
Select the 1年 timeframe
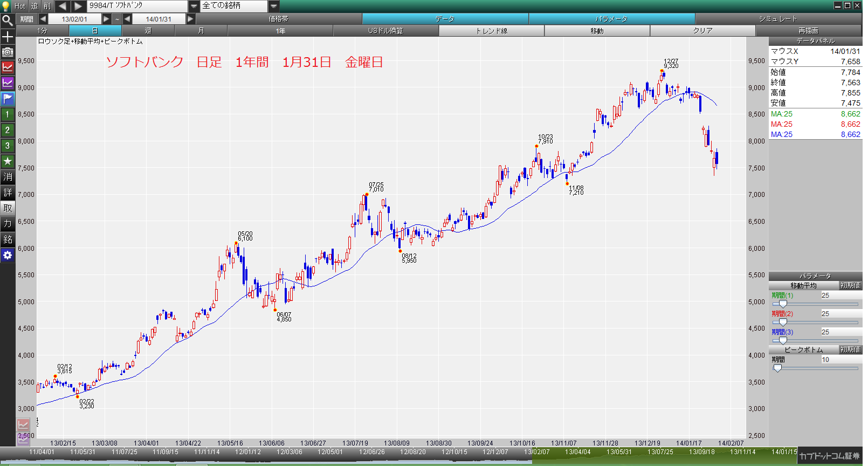tap(280, 31)
